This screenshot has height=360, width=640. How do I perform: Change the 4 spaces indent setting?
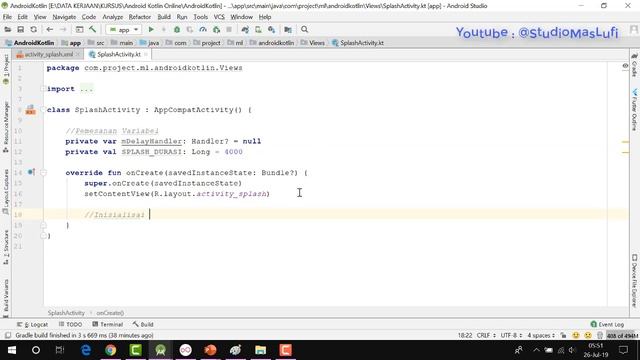point(541,336)
